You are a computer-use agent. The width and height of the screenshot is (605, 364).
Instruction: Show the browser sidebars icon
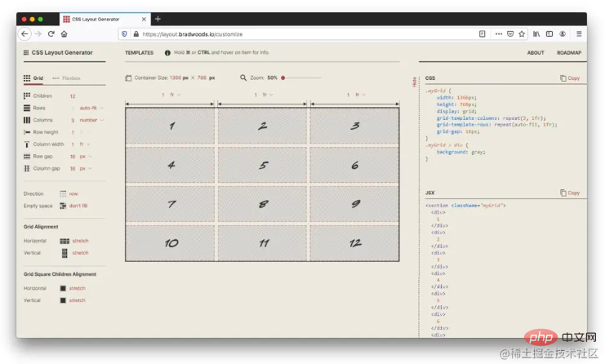click(549, 34)
